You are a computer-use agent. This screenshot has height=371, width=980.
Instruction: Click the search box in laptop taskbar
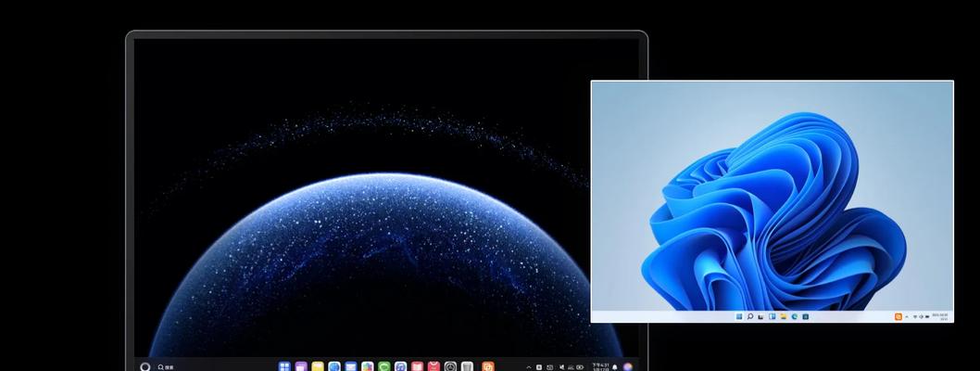click(x=166, y=367)
